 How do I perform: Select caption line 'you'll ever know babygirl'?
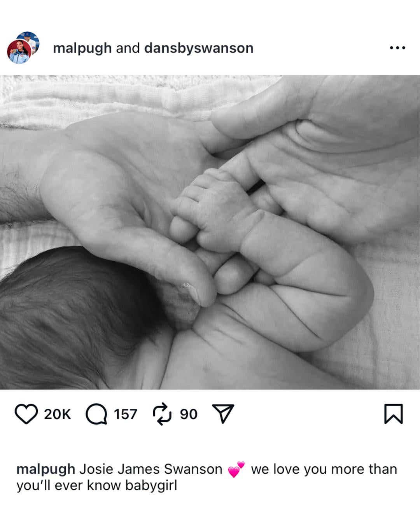96,486
